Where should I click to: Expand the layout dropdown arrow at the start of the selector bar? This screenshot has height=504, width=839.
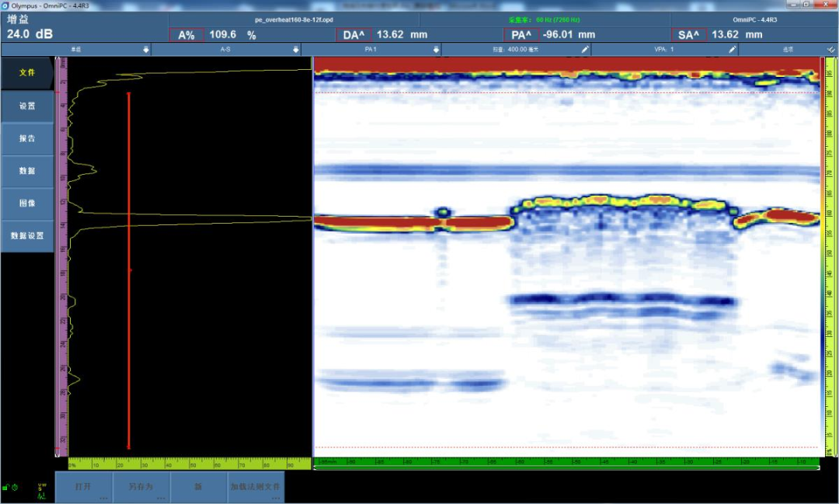(146, 49)
